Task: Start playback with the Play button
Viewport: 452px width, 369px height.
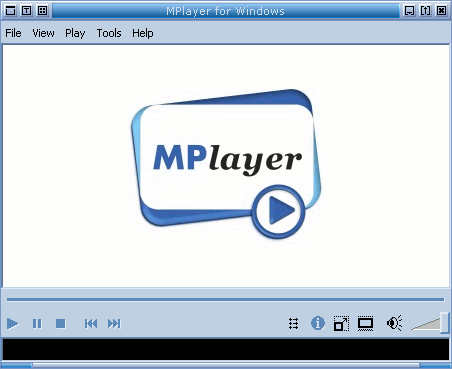Action: point(12,323)
